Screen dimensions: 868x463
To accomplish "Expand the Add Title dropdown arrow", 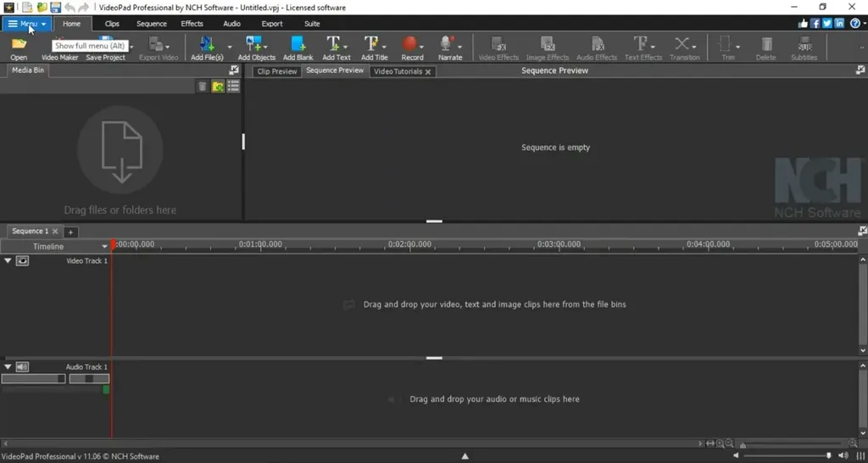I will [384, 47].
